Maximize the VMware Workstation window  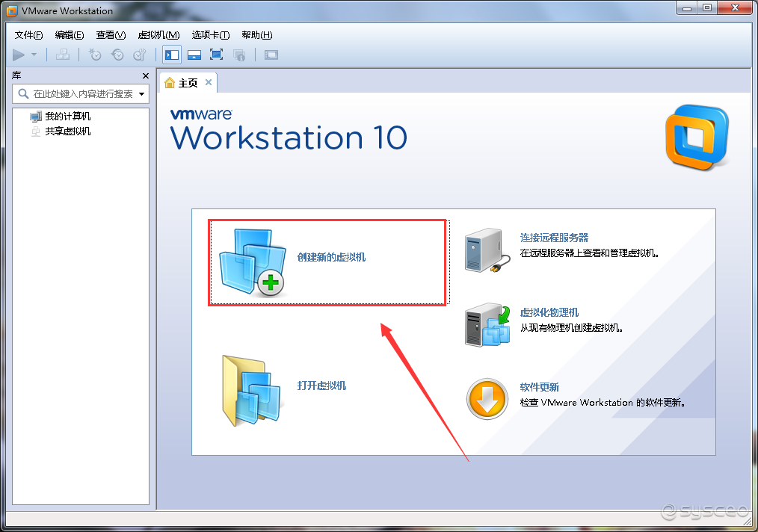point(707,7)
